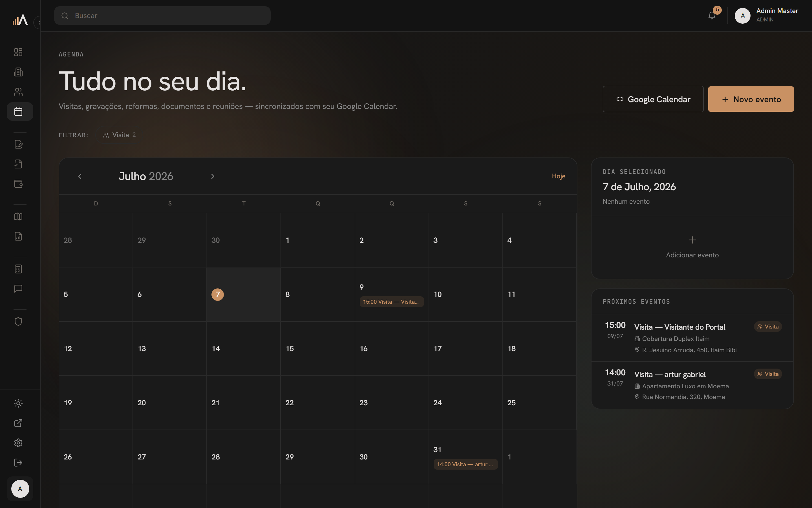Select day 1 of July in calendar
This screenshot has height=508, width=812.
click(317, 240)
